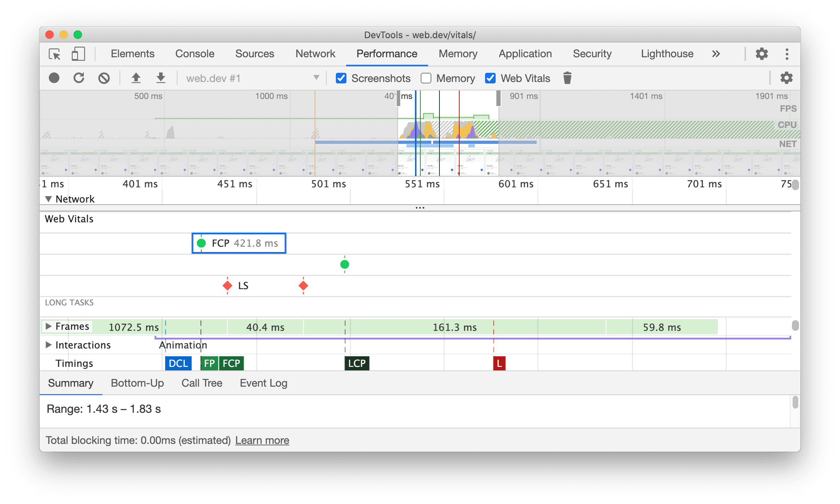Click the upload profile icon

pyautogui.click(x=134, y=78)
